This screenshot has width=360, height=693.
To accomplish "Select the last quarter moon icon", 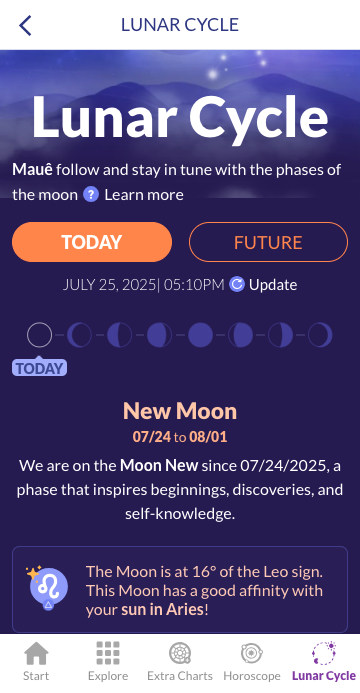I will [x=280, y=335].
